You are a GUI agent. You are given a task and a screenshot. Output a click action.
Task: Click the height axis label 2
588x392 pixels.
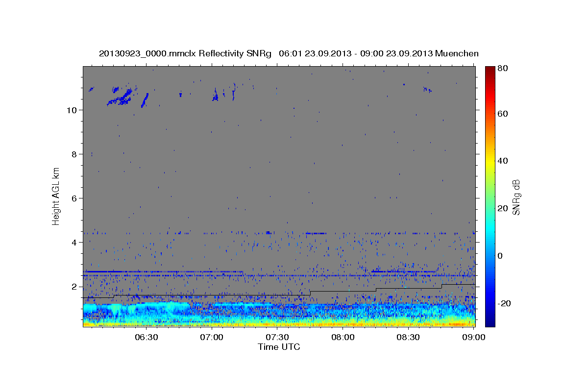point(74,286)
